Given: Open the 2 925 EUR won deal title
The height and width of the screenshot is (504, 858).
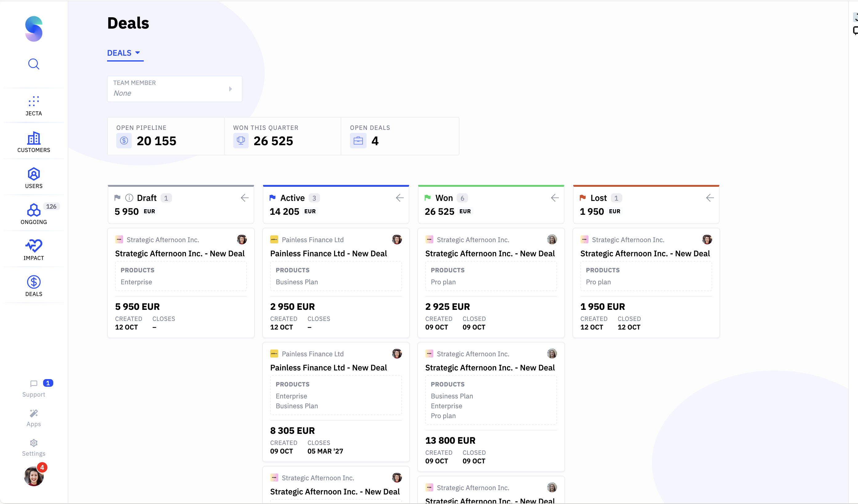Looking at the screenshot, I should [490, 254].
